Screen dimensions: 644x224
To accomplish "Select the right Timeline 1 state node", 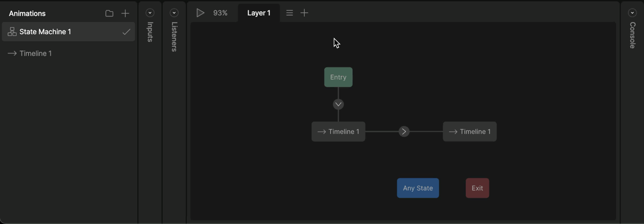I will tap(470, 132).
